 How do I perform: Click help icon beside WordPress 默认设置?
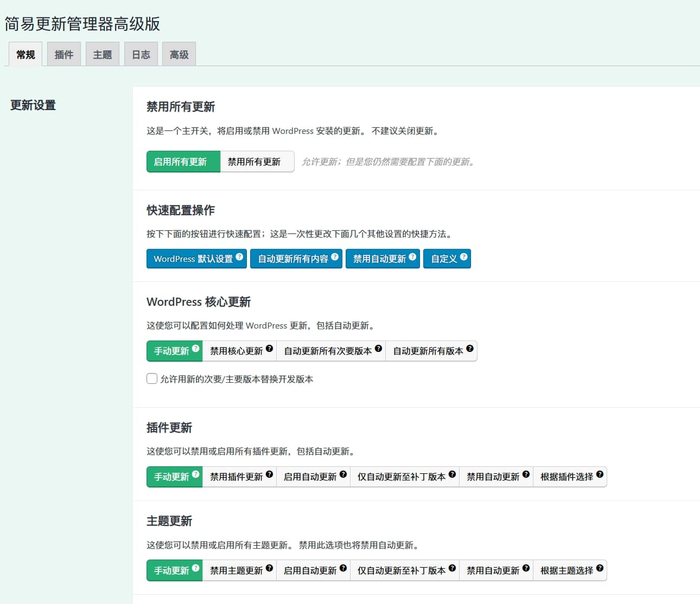(239, 257)
